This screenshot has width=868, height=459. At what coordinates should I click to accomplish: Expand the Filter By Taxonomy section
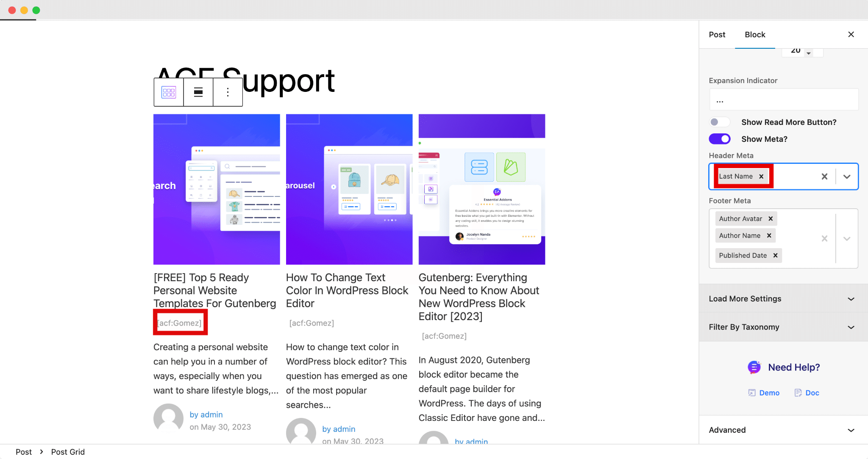click(782, 327)
